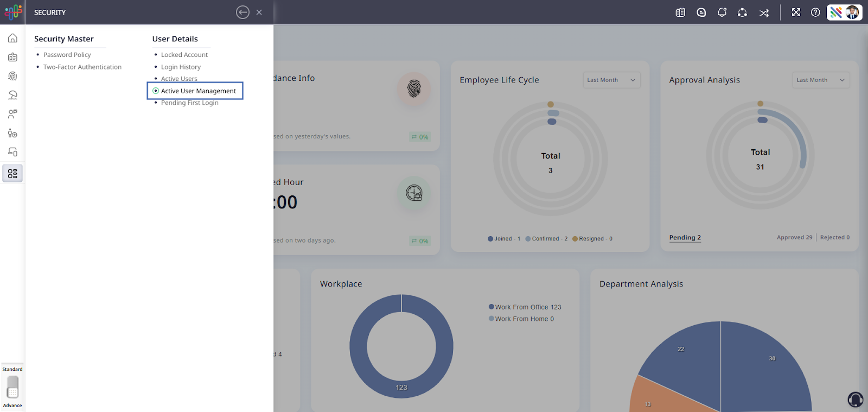Toggle Work From Office 123 legend
The width and height of the screenshot is (868, 412).
(x=525, y=307)
